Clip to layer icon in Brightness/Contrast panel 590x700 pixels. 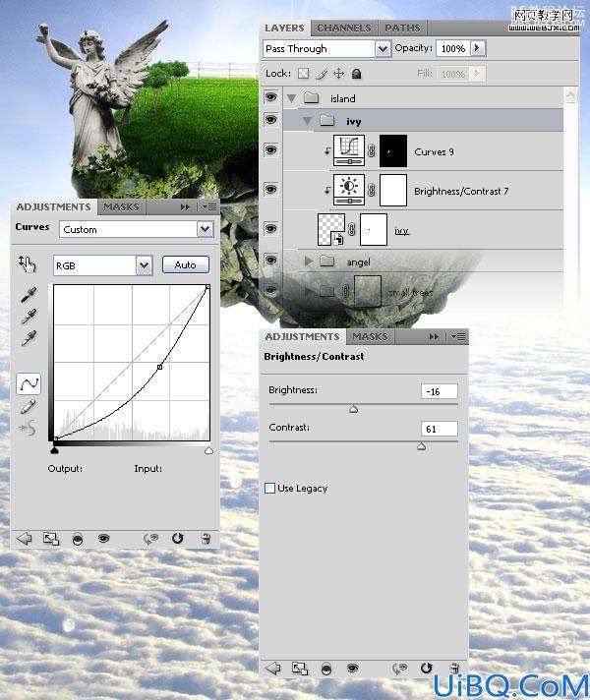326,670
